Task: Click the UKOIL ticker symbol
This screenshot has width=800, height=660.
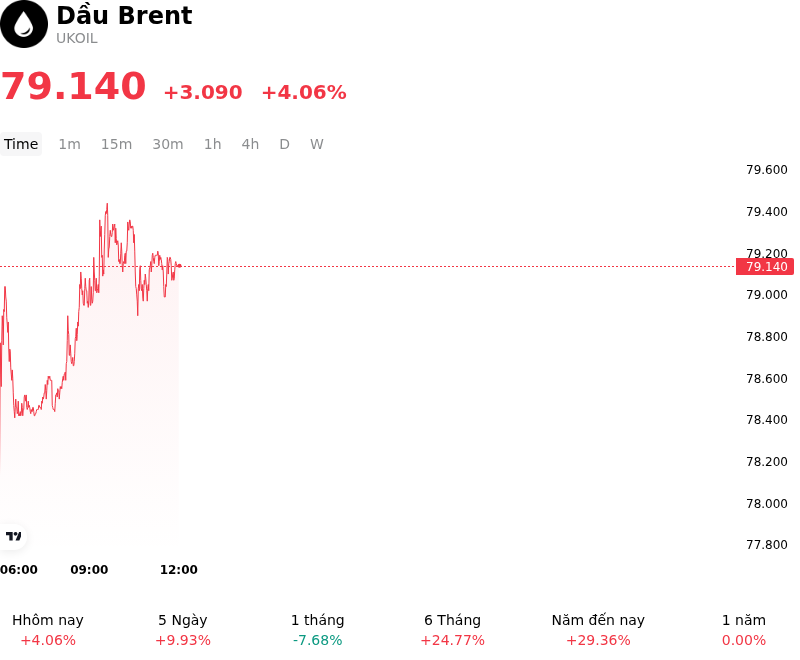Action: point(77,38)
